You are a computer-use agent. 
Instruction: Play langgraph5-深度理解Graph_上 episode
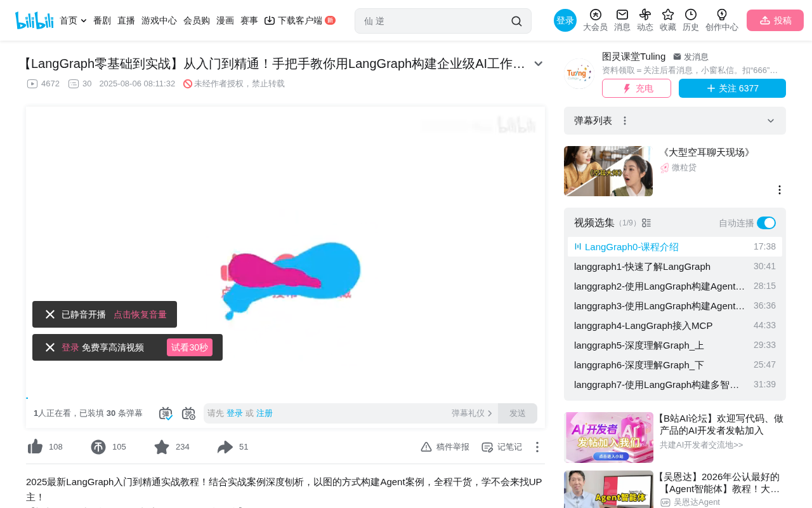pyautogui.click(x=675, y=345)
